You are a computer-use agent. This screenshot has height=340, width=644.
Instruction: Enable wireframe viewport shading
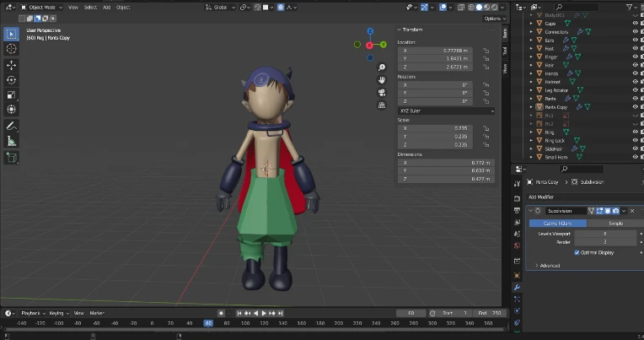[471, 8]
